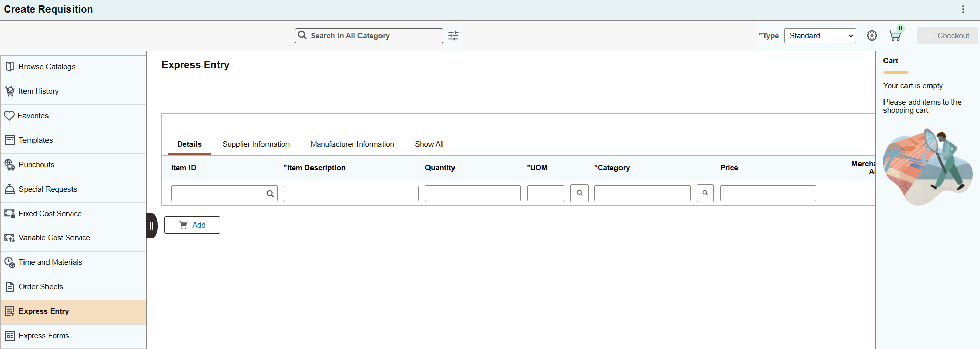The height and width of the screenshot is (349, 980).
Task: Open Time and Materials
Action: 73,262
